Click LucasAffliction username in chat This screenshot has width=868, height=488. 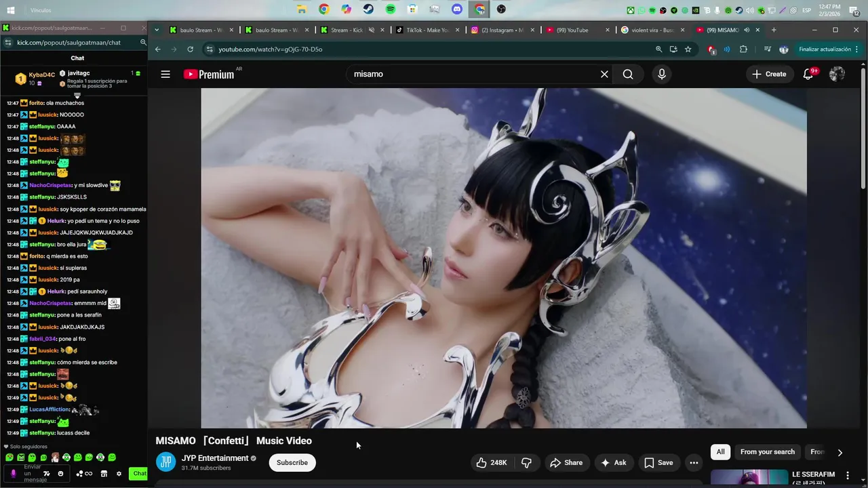pos(50,409)
